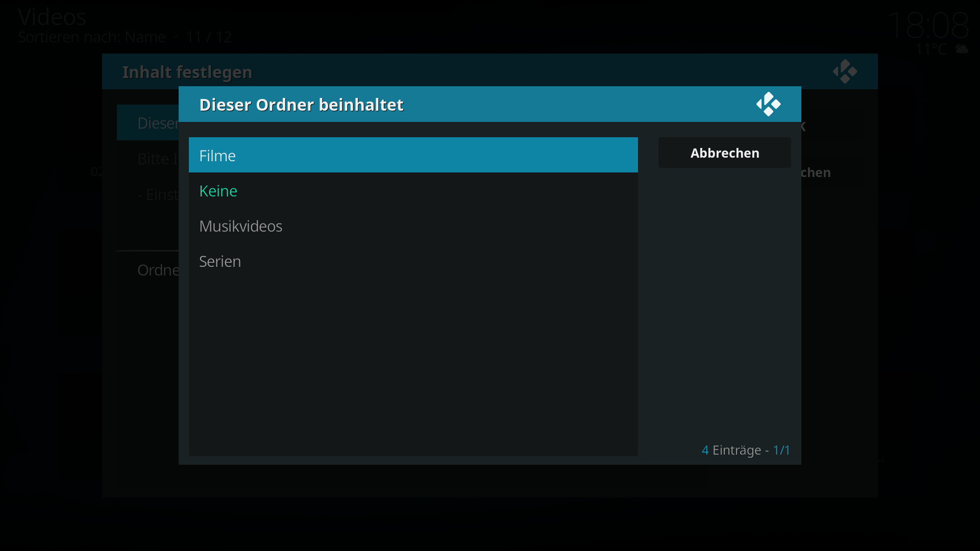Click the Sortieren nach: Name label
The image size is (980, 551).
[x=92, y=37]
